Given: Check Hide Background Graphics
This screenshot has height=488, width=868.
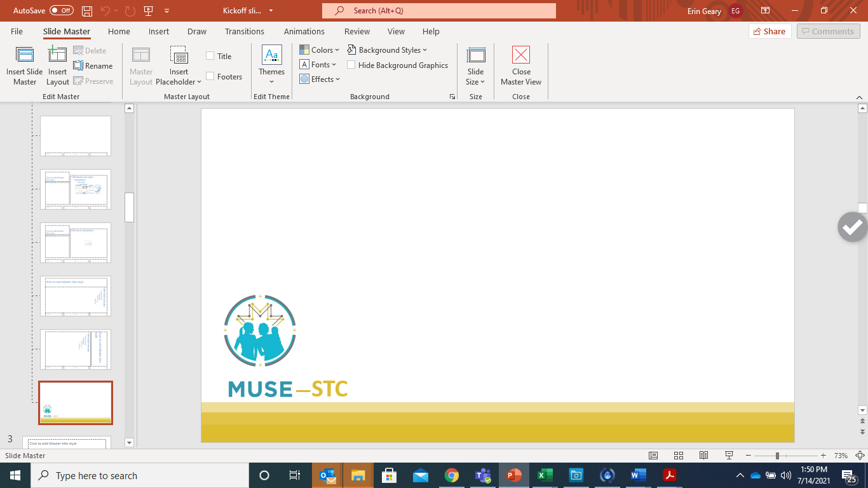Looking at the screenshot, I should (x=351, y=65).
